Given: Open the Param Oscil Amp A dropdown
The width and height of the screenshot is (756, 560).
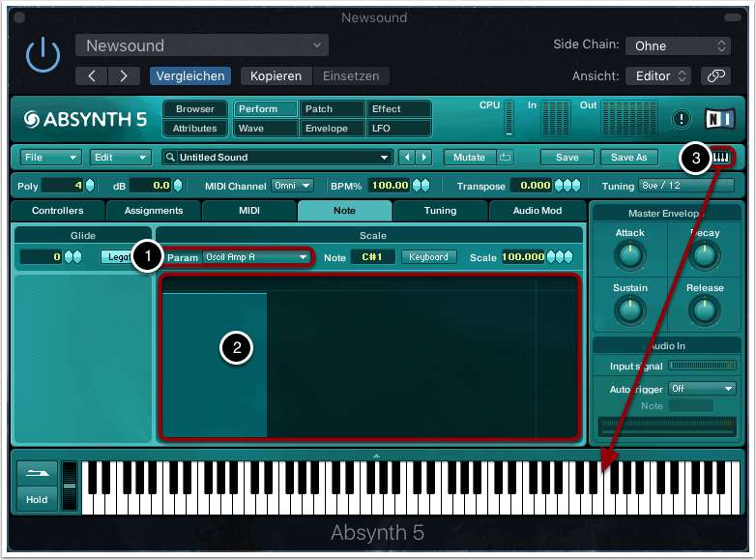Looking at the screenshot, I should pos(257,257).
